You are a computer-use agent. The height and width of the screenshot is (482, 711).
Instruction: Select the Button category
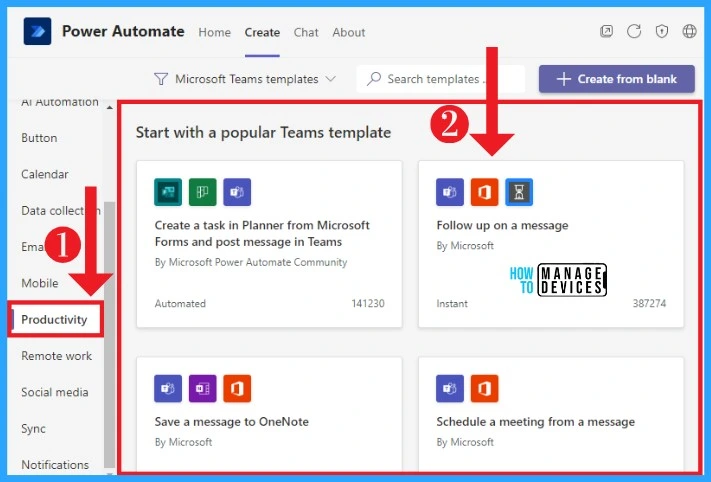[39, 138]
